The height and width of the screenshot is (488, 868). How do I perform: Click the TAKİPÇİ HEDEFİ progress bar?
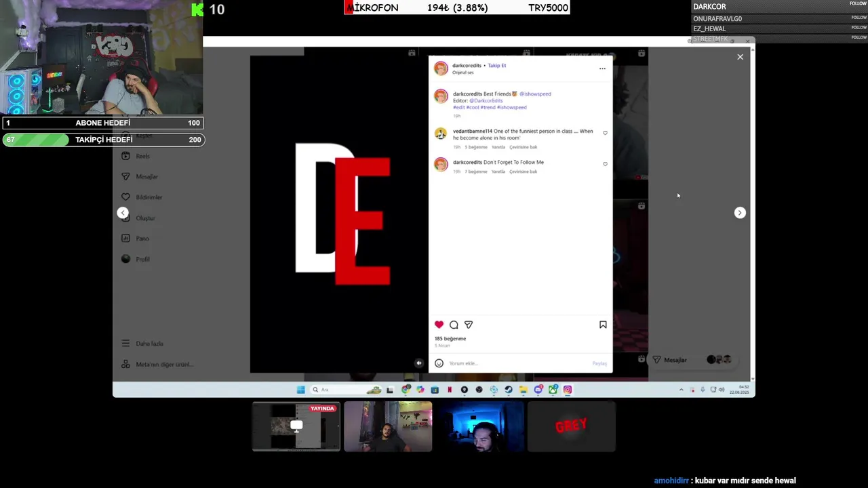(102, 140)
